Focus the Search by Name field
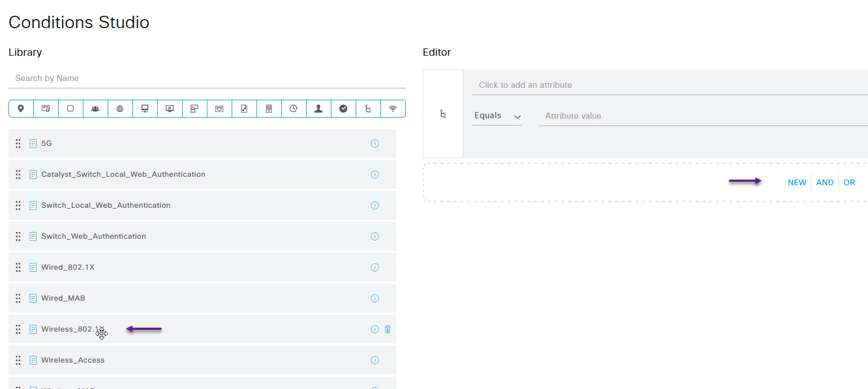 pos(207,78)
